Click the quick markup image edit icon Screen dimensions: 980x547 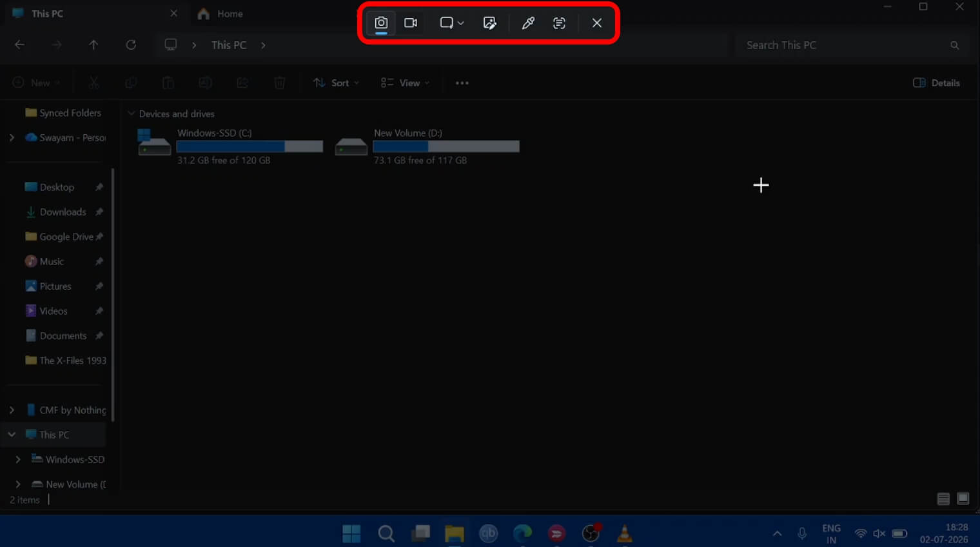[490, 23]
